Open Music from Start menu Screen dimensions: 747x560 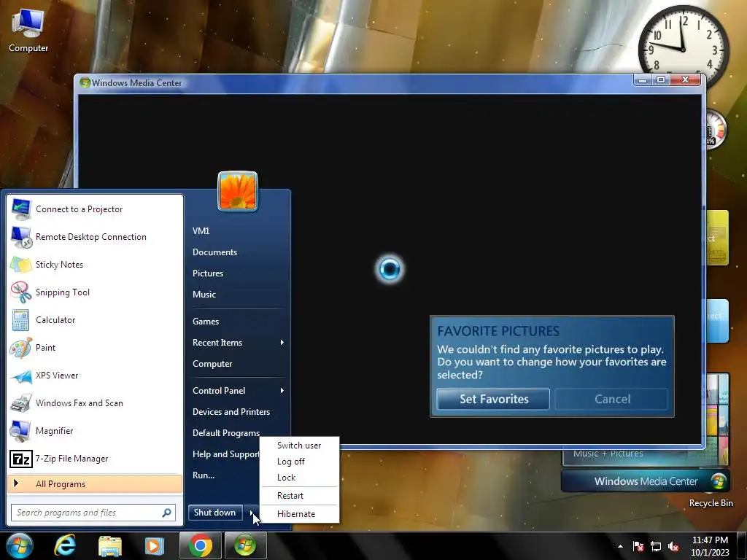point(204,295)
